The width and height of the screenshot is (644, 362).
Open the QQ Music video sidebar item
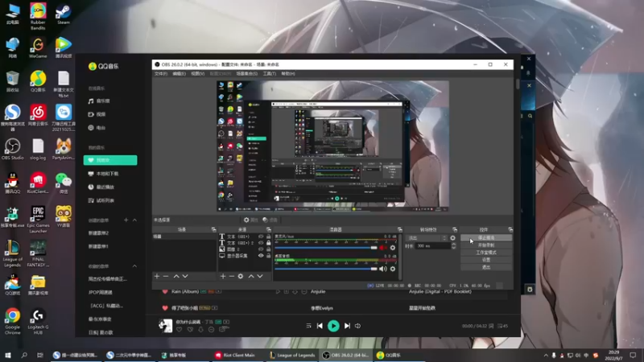click(97, 114)
